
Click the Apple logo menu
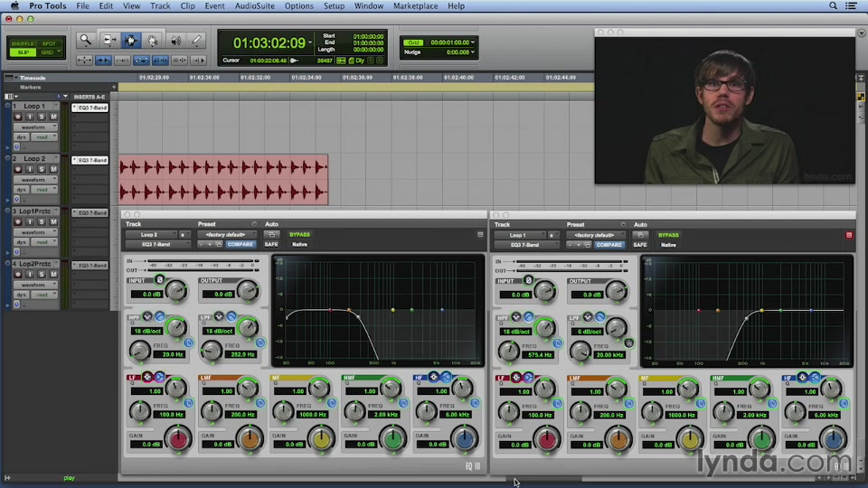point(15,5)
